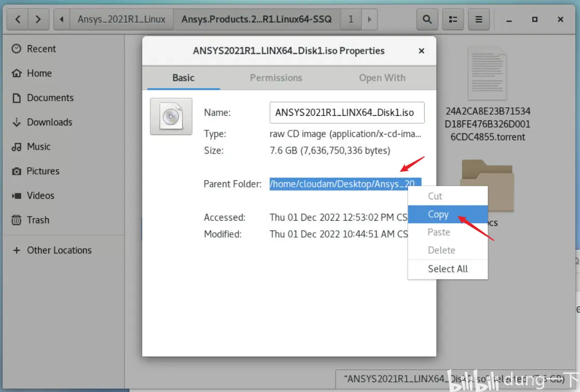The height and width of the screenshot is (392, 580).
Task: Edit the Name field of the ISO
Action: (347, 113)
